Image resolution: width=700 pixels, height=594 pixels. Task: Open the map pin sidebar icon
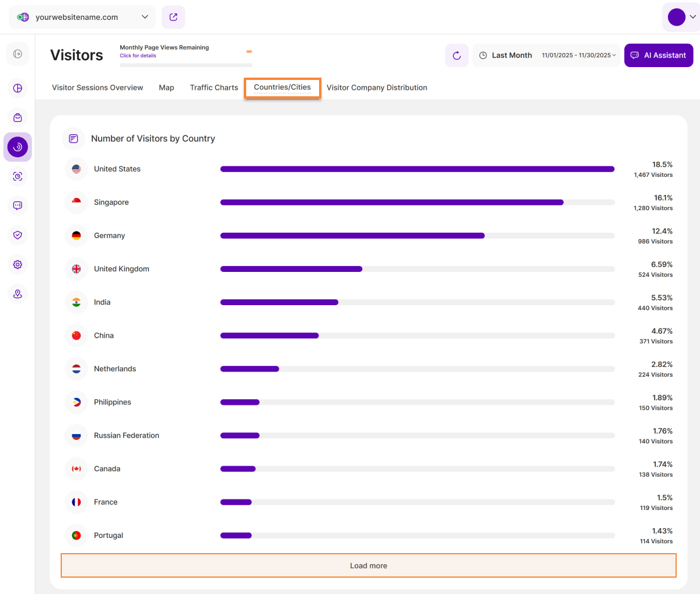17,294
